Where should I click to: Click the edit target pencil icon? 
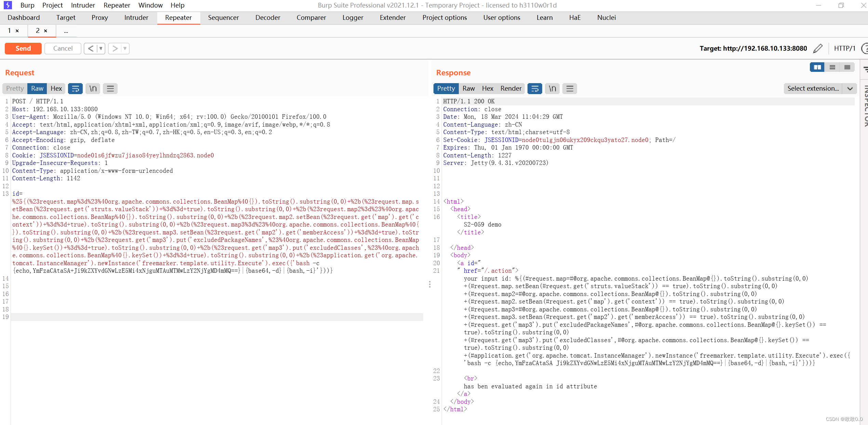817,49
